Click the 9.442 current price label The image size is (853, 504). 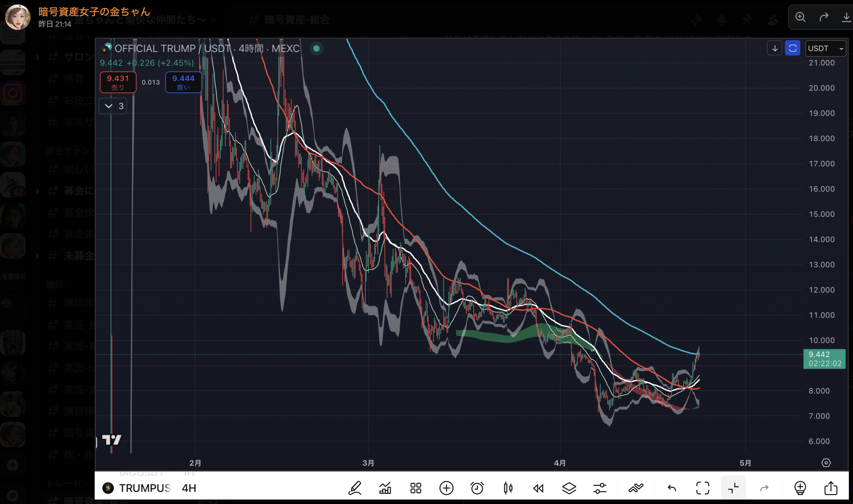point(824,359)
